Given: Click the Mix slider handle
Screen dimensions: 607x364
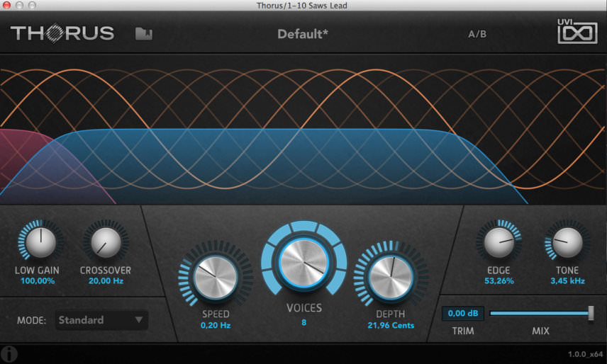Looking at the screenshot, I should (591, 312).
